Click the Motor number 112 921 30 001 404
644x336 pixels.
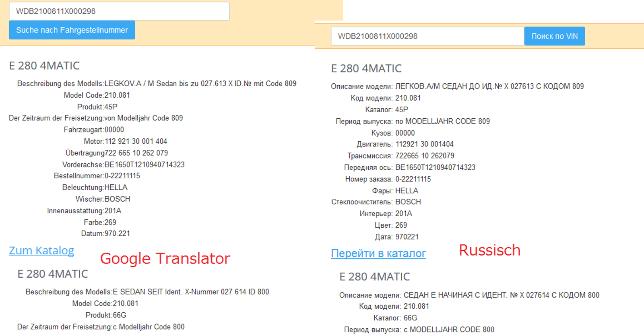(136, 141)
